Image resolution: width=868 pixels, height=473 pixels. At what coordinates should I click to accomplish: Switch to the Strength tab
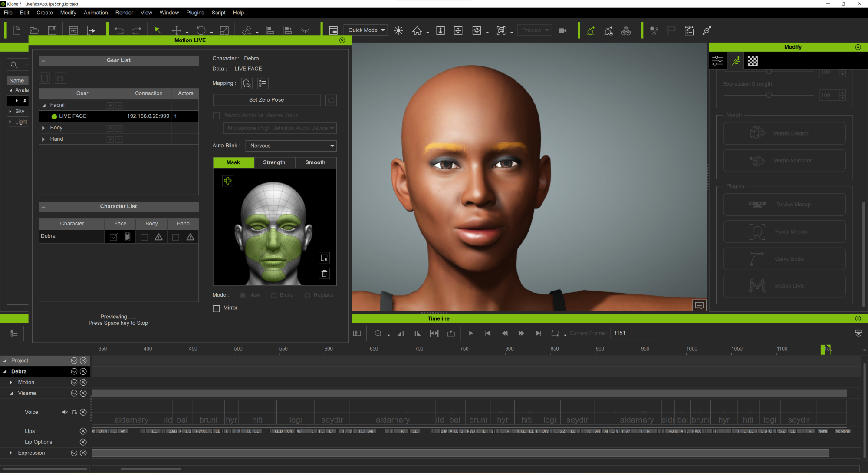[274, 162]
